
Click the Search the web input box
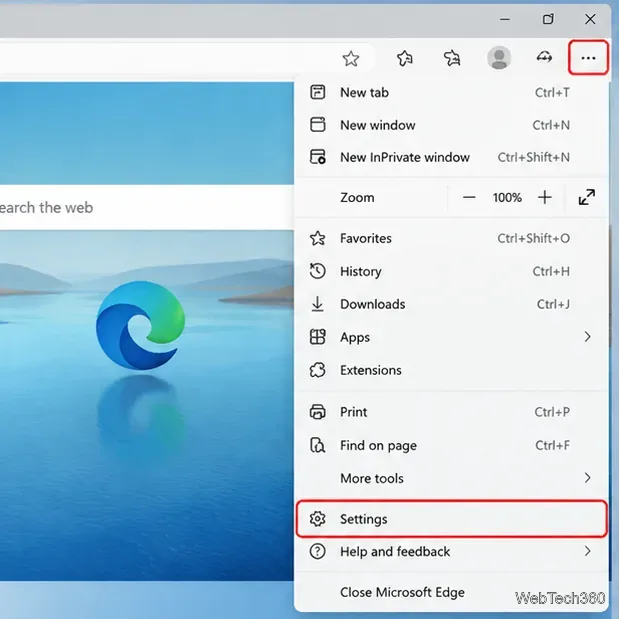147,207
